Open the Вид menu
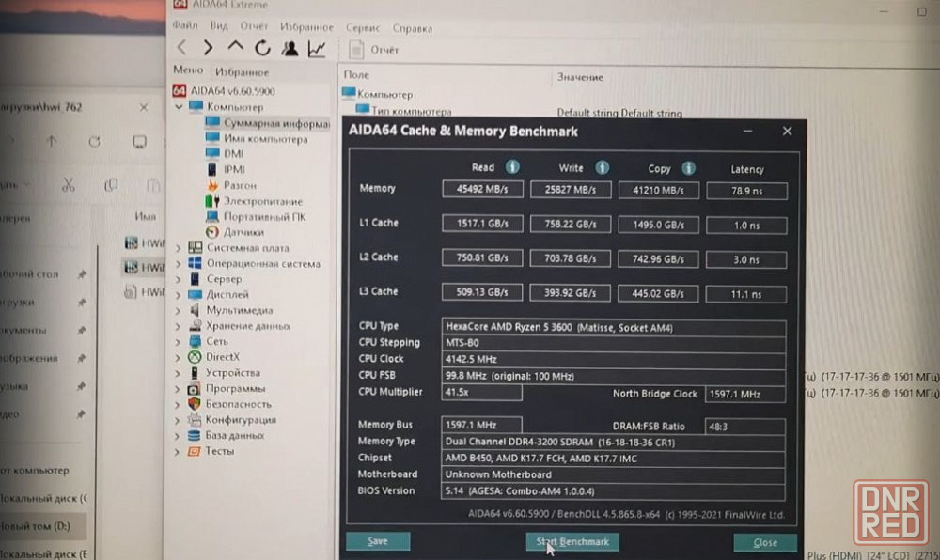The height and width of the screenshot is (560, 940). pyautogui.click(x=219, y=25)
